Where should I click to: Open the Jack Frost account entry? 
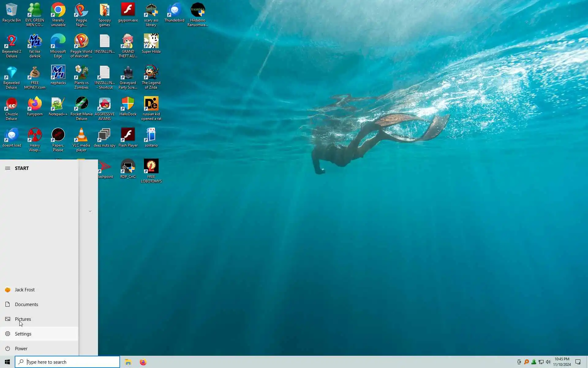[24, 289]
